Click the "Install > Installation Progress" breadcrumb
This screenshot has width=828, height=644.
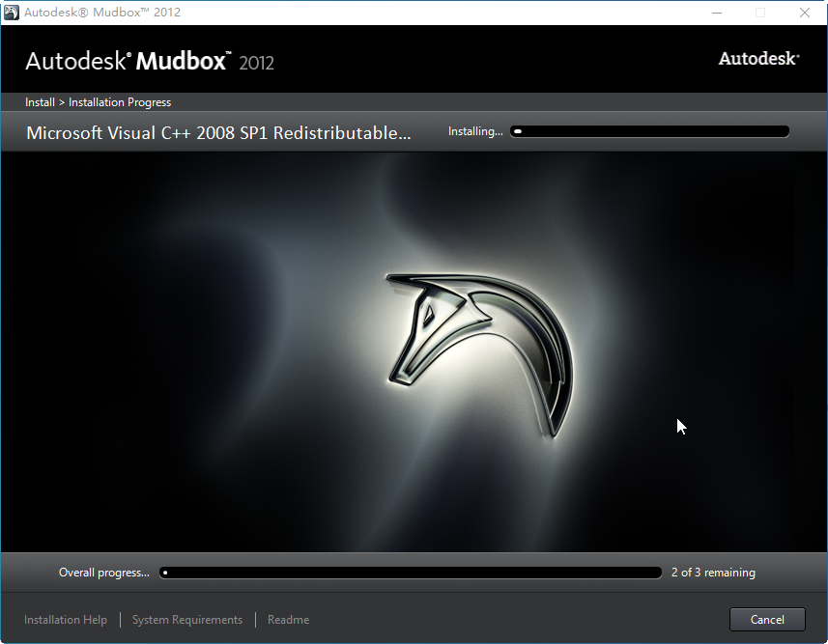[99, 102]
